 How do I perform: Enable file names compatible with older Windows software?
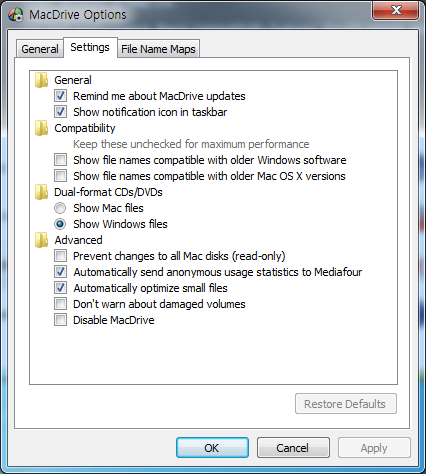pyautogui.click(x=60, y=160)
